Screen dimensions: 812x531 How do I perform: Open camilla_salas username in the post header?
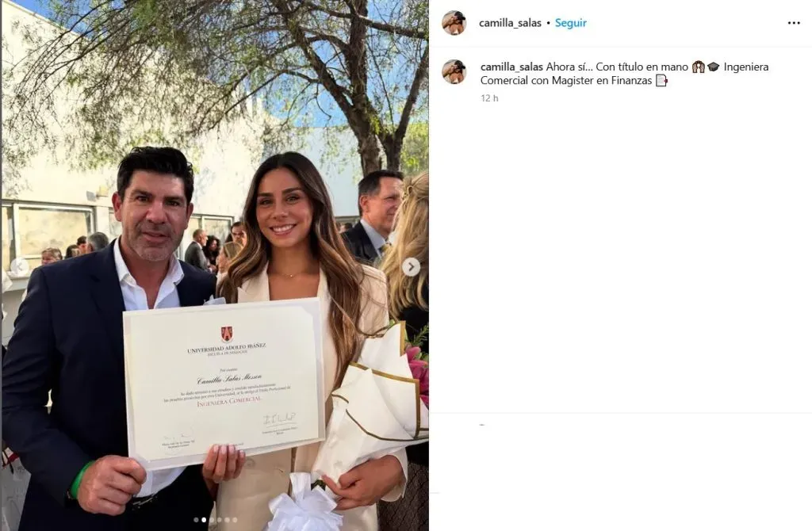(510, 23)
